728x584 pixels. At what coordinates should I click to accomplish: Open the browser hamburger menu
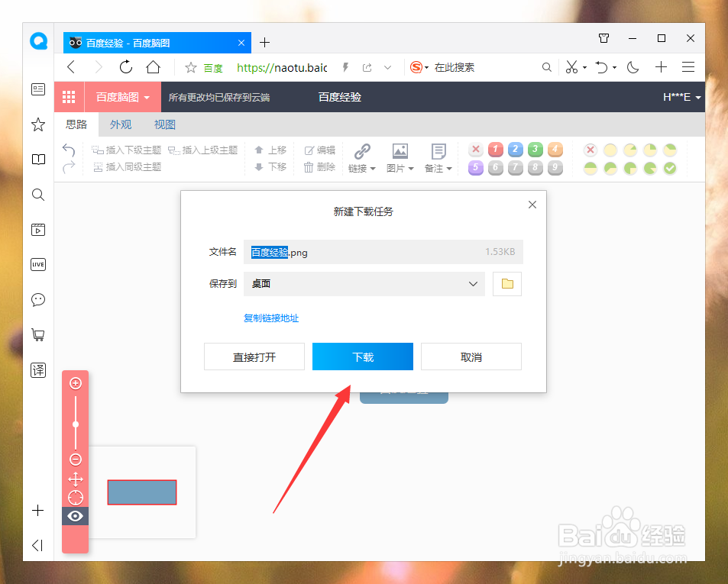(x=688, y=67)
